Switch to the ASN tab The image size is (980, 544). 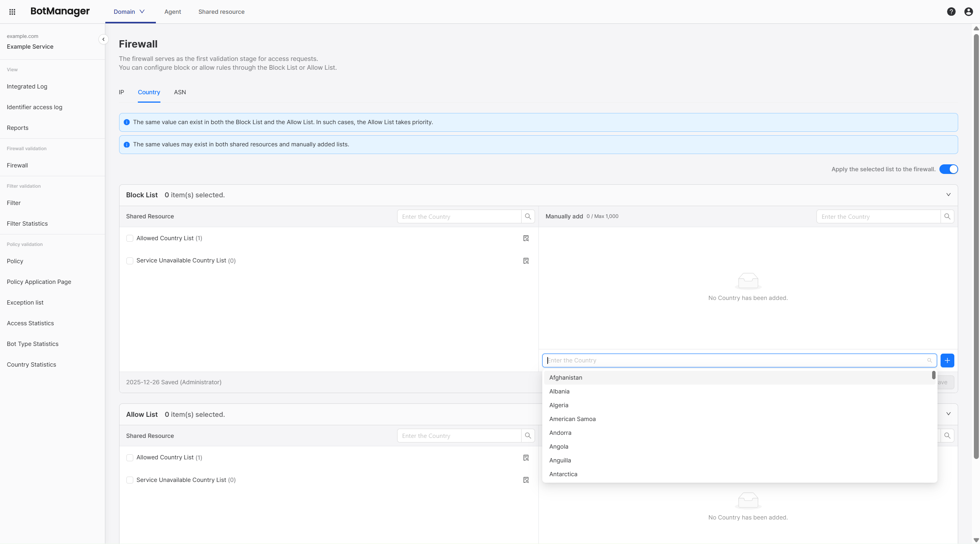coord(180,92)
